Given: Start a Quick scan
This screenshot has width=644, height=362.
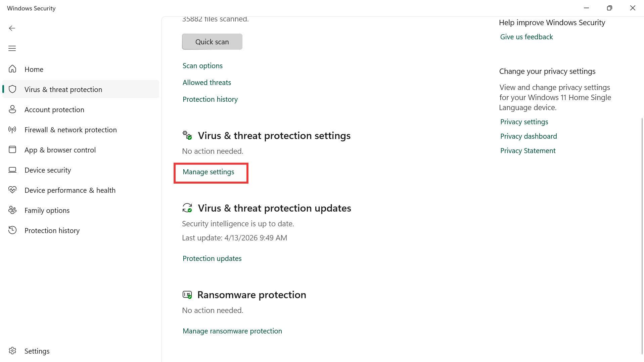Looking at the screenshot, I should 212,42.
